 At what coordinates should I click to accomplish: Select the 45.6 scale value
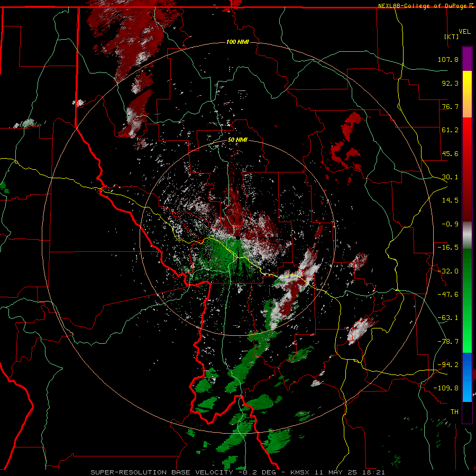(450, 153)
